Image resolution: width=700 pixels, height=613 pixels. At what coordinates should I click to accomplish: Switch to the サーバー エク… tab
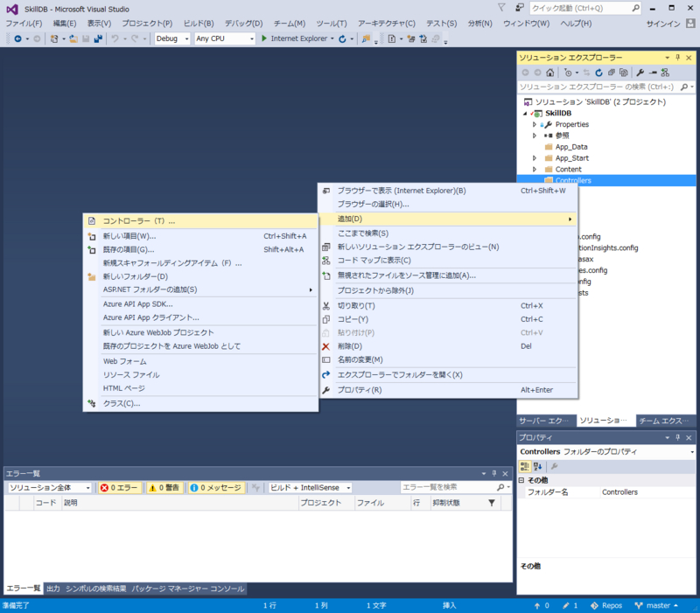(544, 421)
